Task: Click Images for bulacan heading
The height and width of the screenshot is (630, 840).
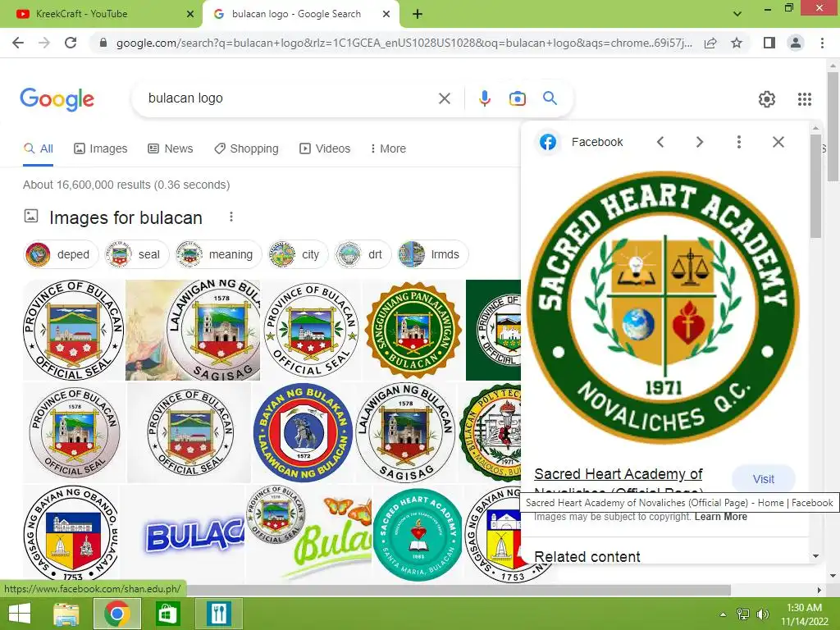Action: (126, 218)
